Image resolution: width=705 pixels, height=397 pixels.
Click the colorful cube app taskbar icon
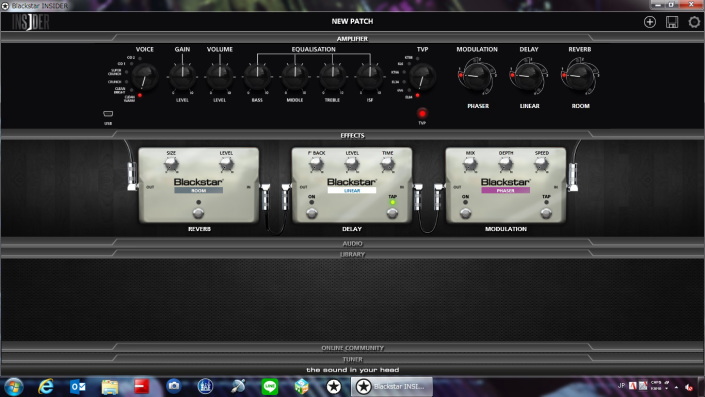click(302, 387)
